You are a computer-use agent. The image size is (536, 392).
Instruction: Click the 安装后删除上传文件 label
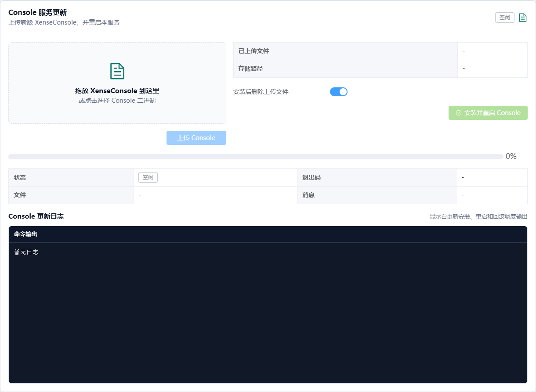click(261, 92)
